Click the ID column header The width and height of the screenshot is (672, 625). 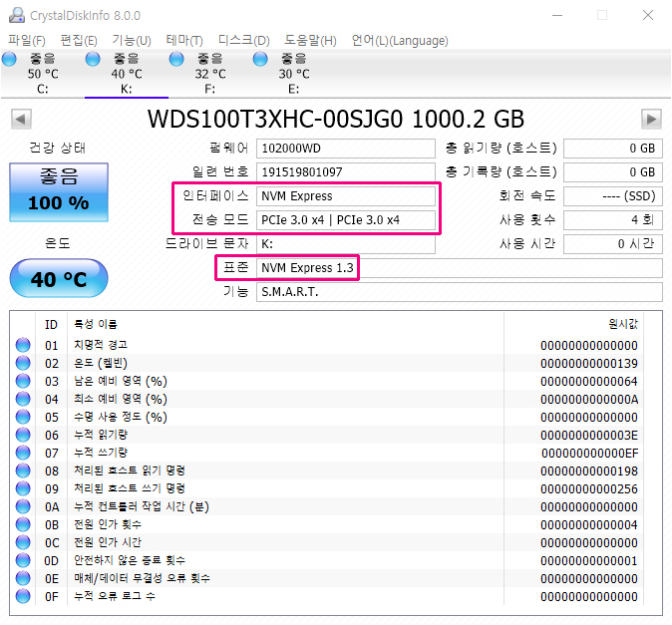click(51, 325)
